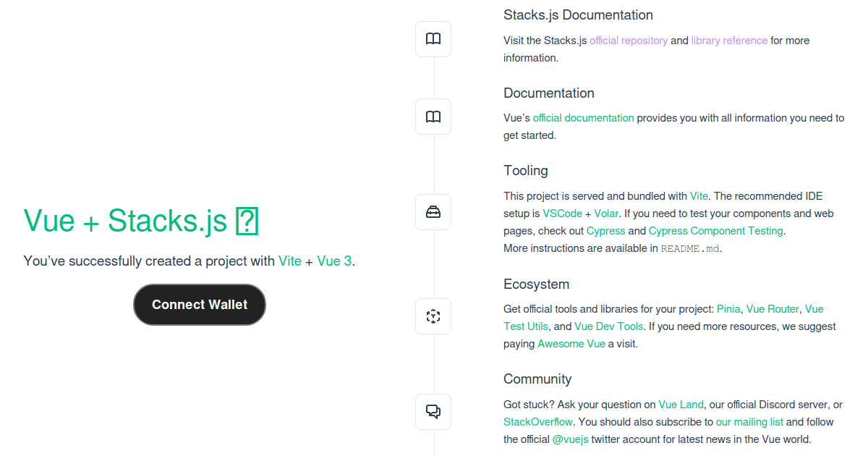The image size is (868, 456).
Task: Click the Vite link under Tooling
Action: pos(699,195)
